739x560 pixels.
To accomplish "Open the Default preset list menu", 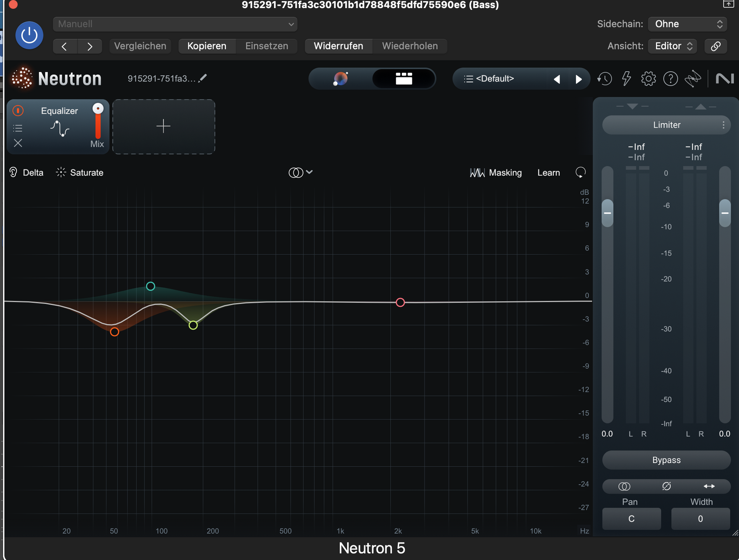I will tap(490, 79).
